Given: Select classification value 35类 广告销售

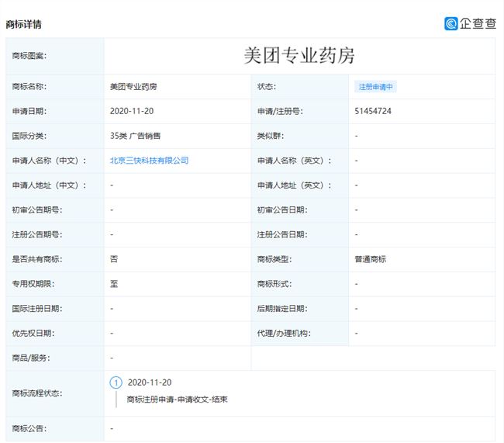Looking at the screenshot, I should (135, 136).
